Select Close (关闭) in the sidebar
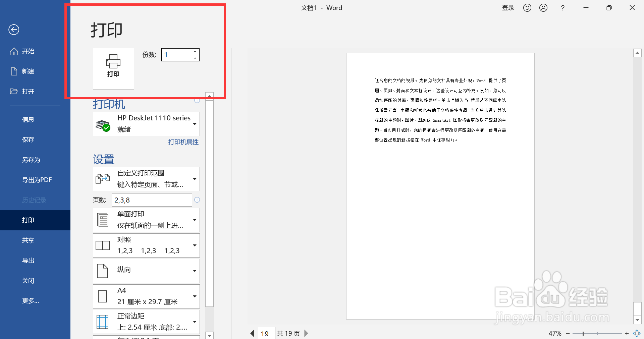This screenshot has width=644, height=339. [x=35, y=281]
